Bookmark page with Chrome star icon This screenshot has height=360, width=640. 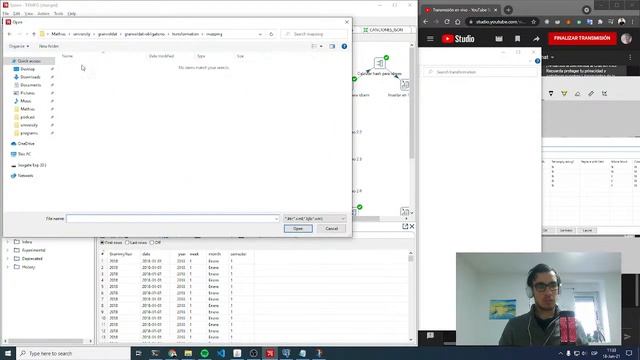tap(533, 22)
